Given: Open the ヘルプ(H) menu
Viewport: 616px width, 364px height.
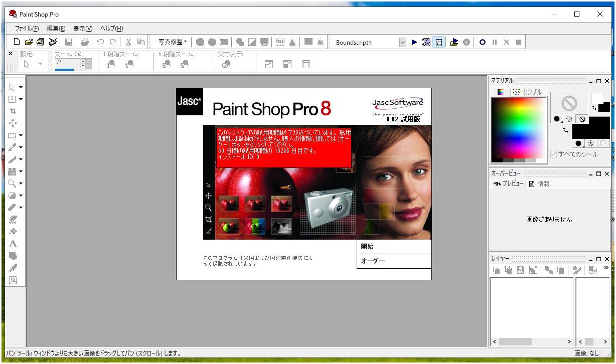Looking at the screenshot, I should [111, 28].
